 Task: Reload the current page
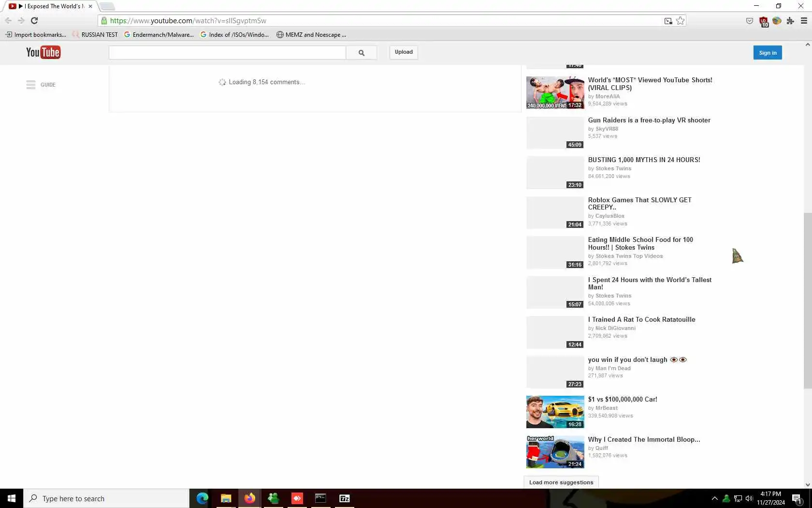click(34, 20)
